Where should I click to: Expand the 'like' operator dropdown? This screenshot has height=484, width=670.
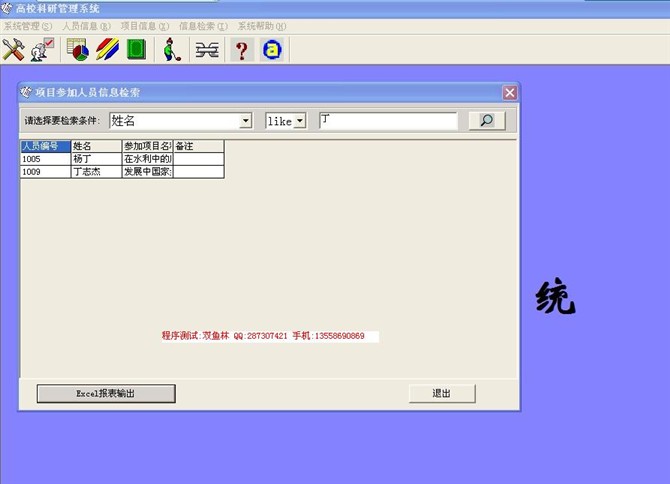[x=300, y=121]
